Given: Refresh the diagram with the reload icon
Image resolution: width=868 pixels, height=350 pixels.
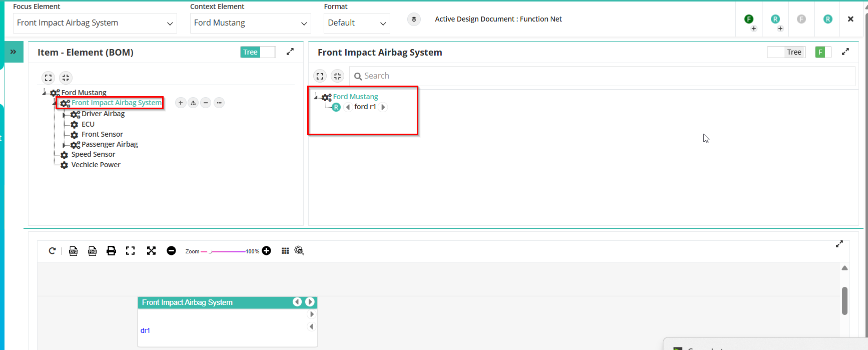Looking at the screenshot, I should click(52, 251).
